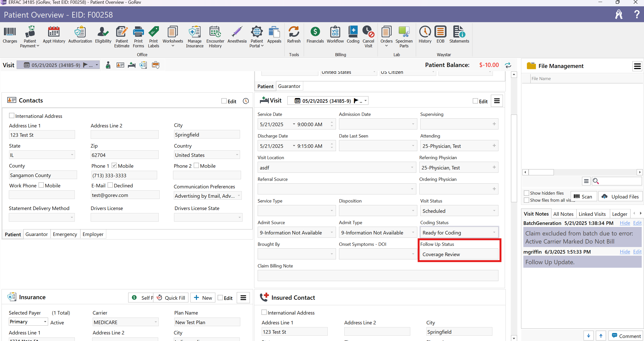This screenshot has height=341, width=644.
Task: Click Upload Files button
Action: 620,196
